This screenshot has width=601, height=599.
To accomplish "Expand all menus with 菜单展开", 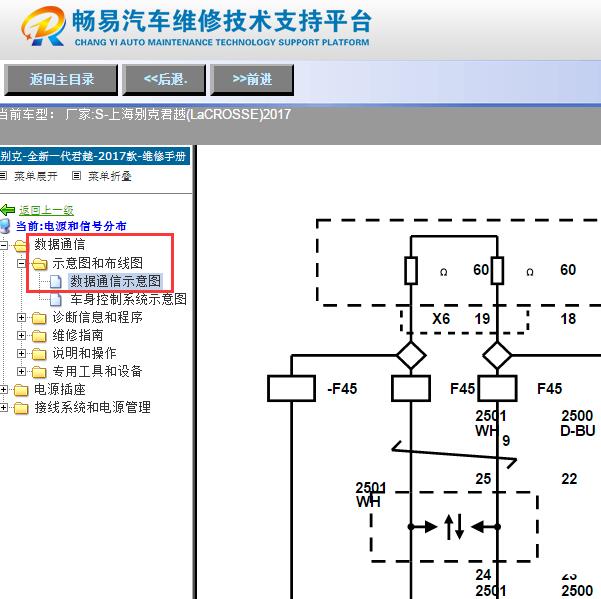I will tap(36, 176).
